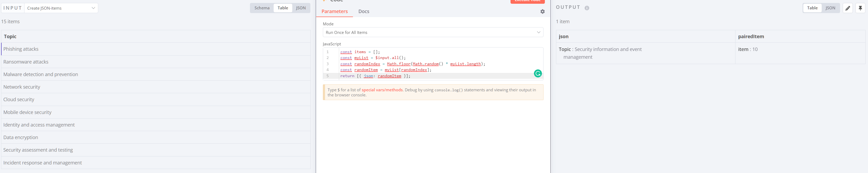
Task: Switch output view to JSON
Action: (x=830, y=8)
